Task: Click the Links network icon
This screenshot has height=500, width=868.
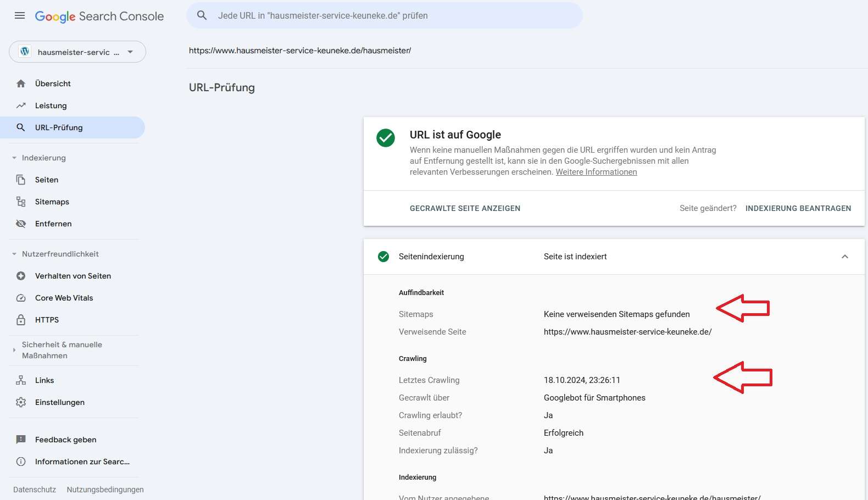Action: click(x=21, y=380)
